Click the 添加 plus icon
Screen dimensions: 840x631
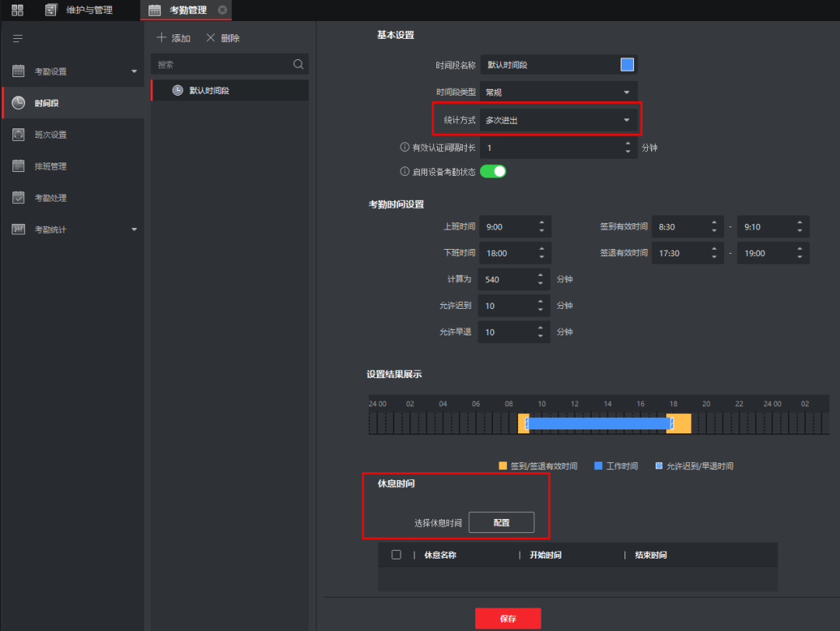point(161,38)
